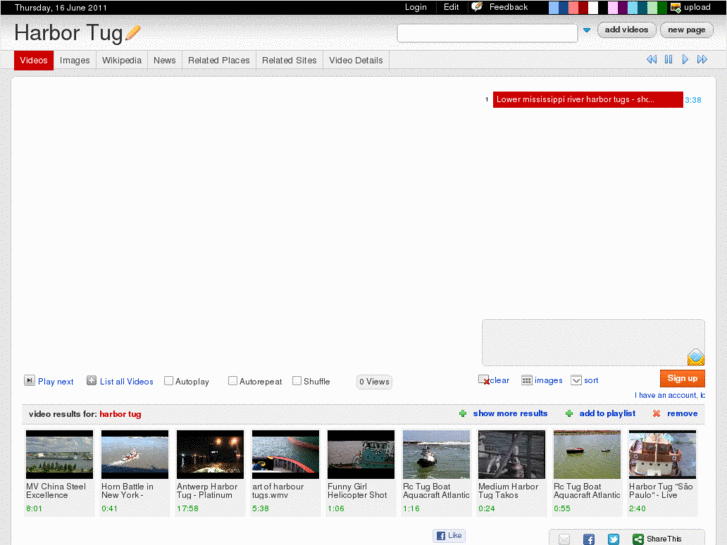The image size is (727, 545).
Task: Pick the purple theme color swatch
Action: (x=623, y=7)
